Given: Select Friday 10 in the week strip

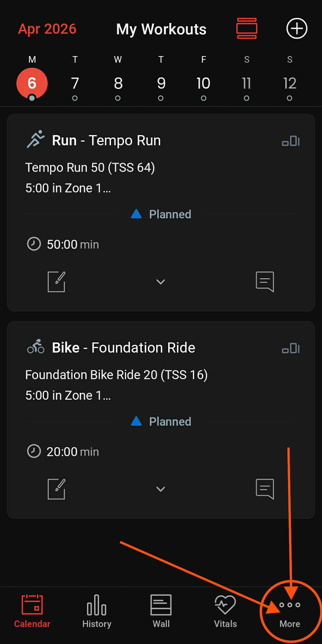Looking at the screenshot, I should 203,84.
